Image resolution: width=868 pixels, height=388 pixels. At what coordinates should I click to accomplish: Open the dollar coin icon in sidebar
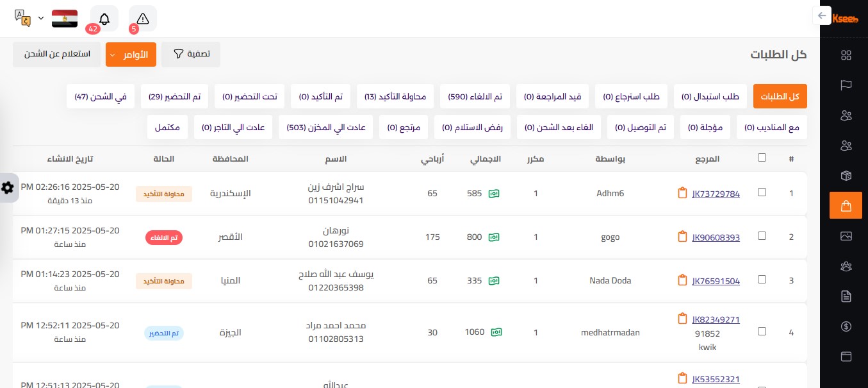tap(846, 326)
